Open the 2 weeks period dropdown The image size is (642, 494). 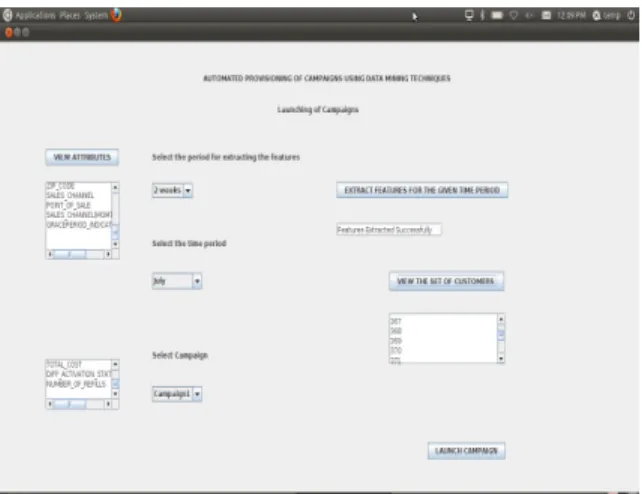click(x=172, y=190)
